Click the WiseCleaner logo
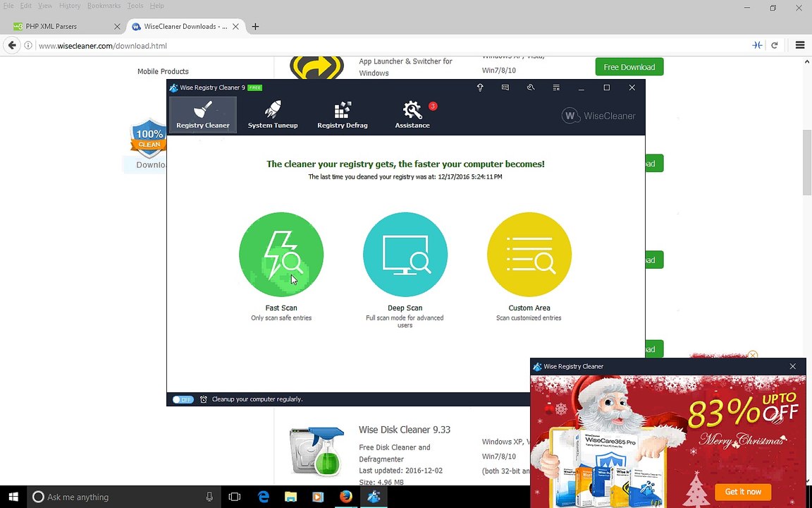Image resolution: width=812 pixels, height=508 pixels. tap(598, 116)
